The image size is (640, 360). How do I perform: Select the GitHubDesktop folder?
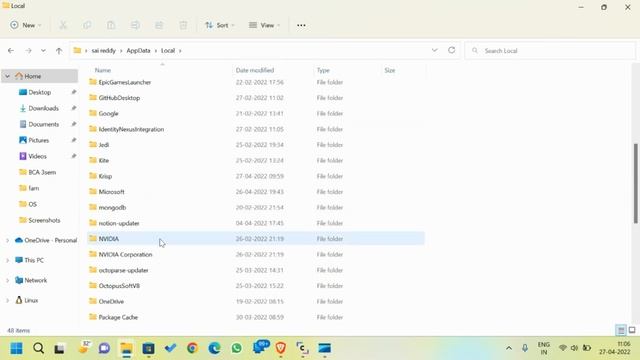pyautogui.click(x=119, y=98)
